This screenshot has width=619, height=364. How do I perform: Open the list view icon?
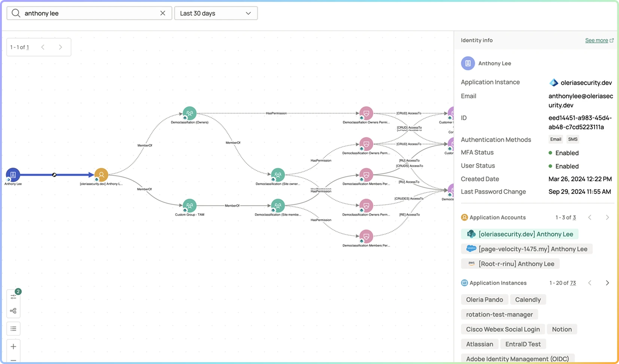13,329
